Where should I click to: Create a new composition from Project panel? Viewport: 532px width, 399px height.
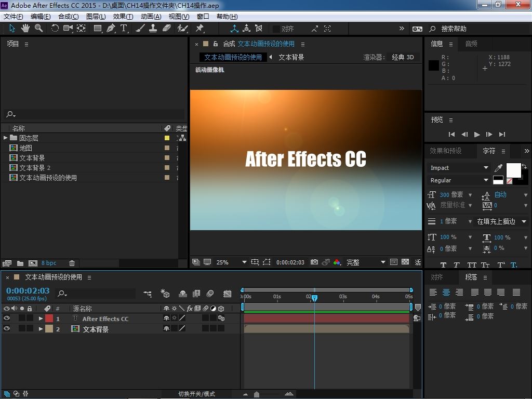tap(33, 263)
